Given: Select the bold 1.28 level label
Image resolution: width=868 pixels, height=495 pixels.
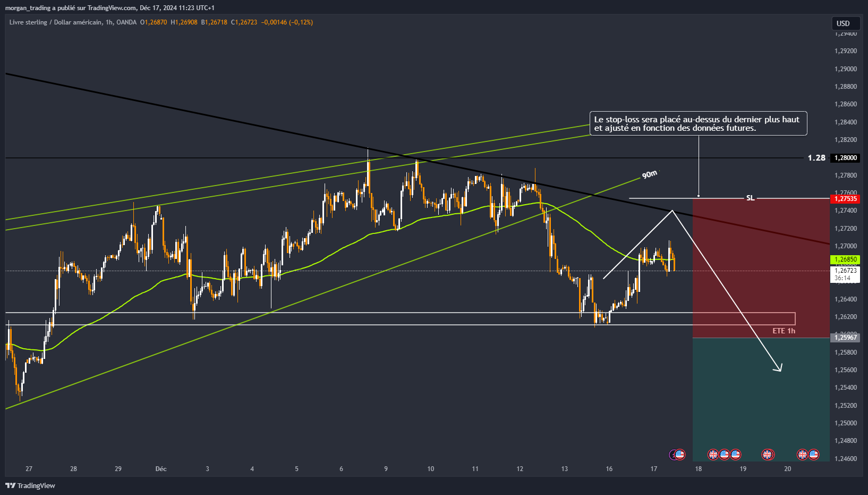Looking at the screenshot, I should point(816,158).
